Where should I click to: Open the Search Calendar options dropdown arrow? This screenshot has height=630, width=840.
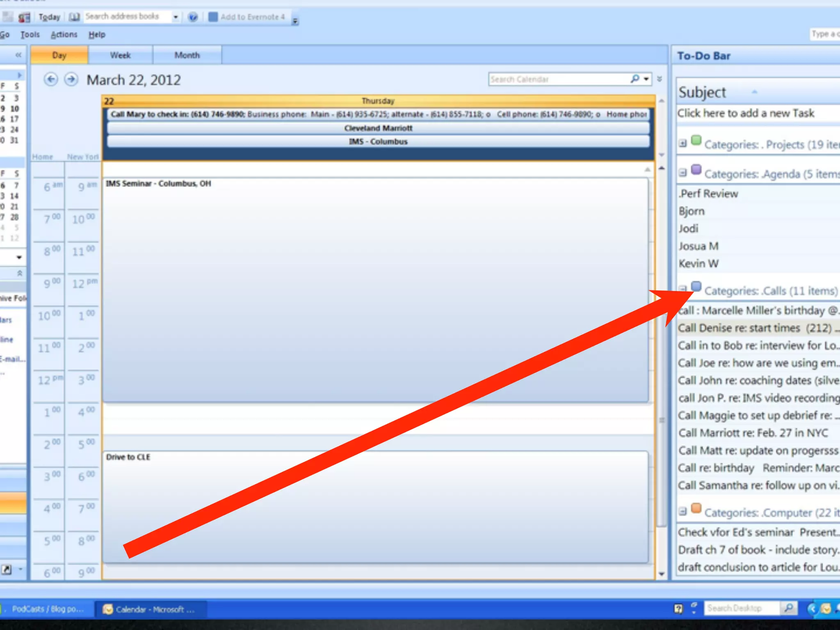(646, 79)
